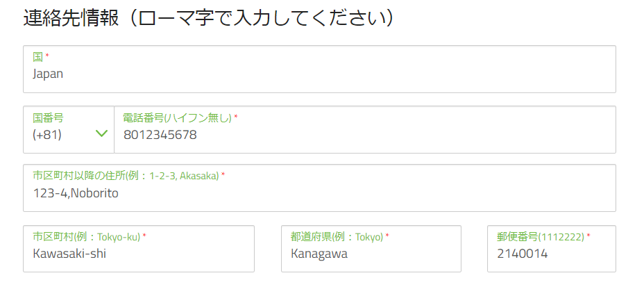Click the Kanagawa prefecture text
Image resolution: width=644 pixels, height=296 pixels.
(x=319, y=254)
